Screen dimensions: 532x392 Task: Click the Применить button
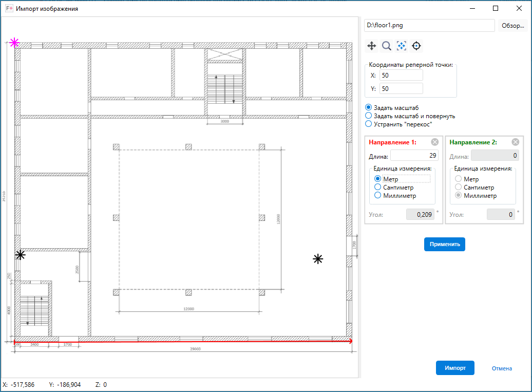(x=445, y=244)
